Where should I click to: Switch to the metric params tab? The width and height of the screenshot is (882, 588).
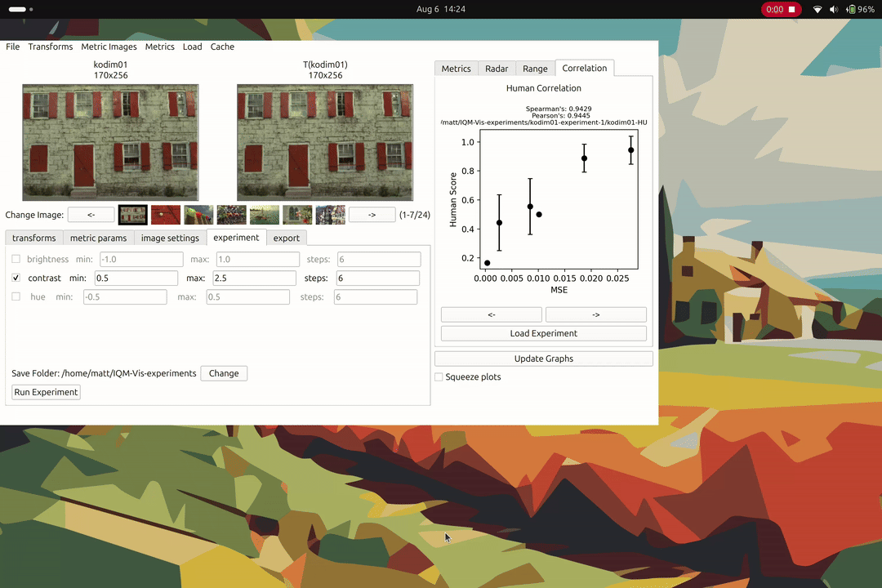(99, 238)
